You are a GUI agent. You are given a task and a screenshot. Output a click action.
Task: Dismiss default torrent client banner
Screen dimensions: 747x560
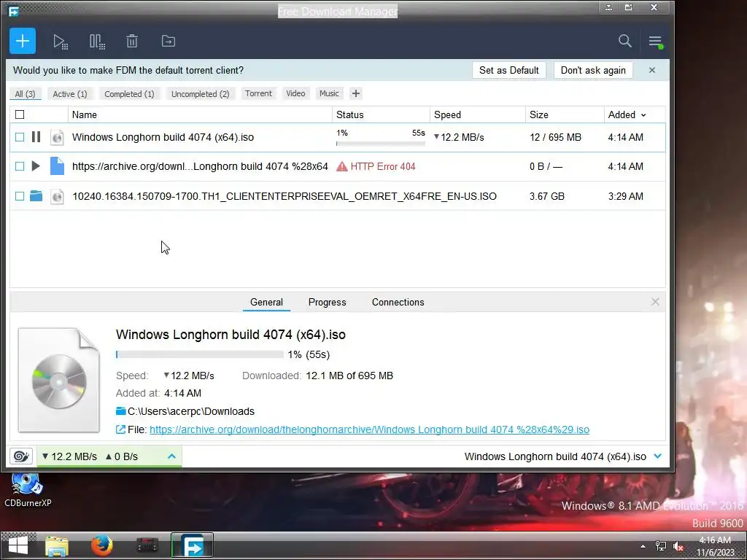[651, 70]
